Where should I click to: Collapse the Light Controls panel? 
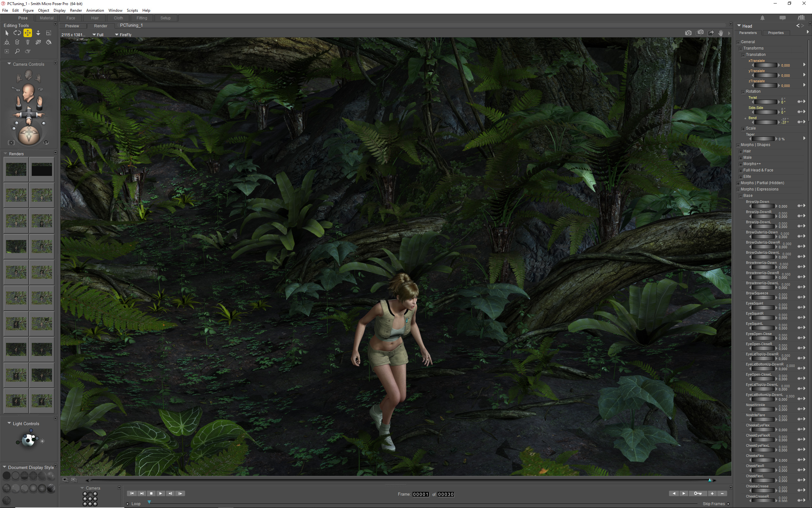point(9,423)
